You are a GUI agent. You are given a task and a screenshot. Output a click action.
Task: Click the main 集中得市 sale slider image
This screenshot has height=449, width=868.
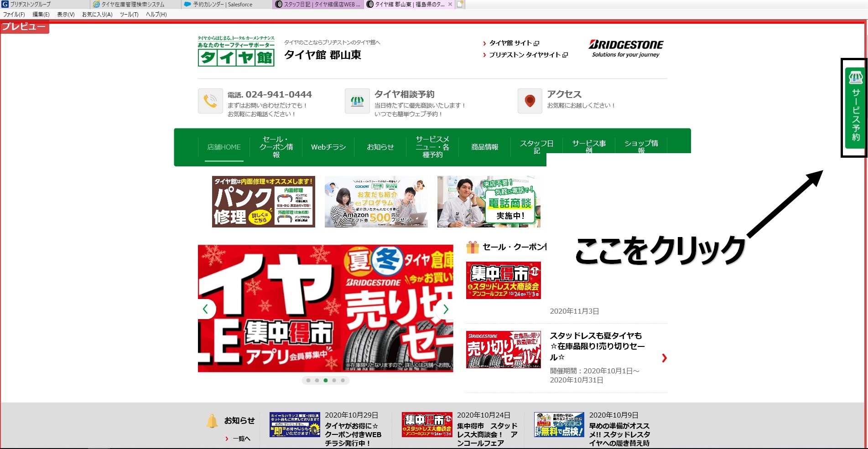326,309
